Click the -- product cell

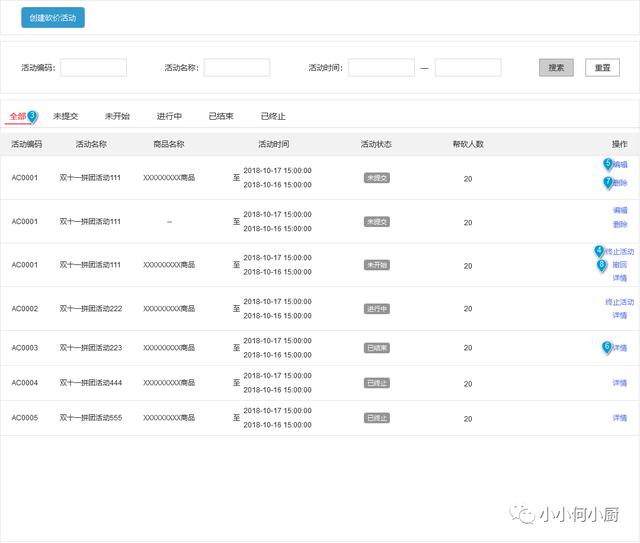(x=169, y=222)
